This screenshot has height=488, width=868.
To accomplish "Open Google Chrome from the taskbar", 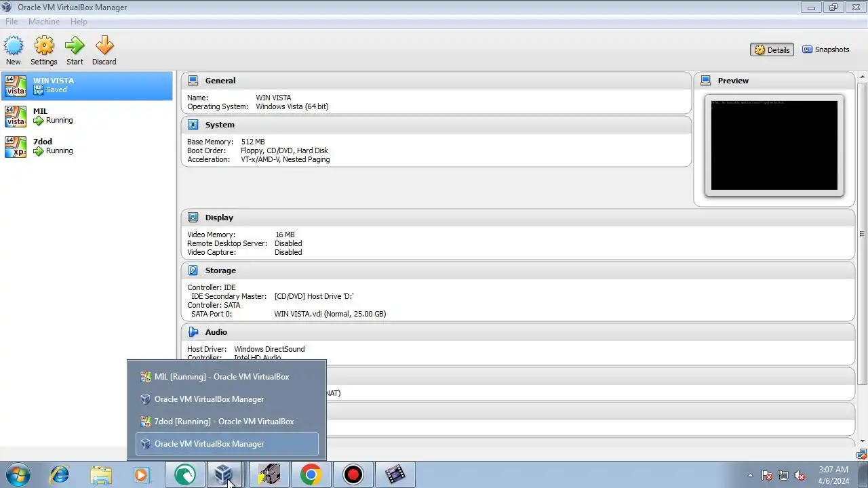I will [311, 474].
